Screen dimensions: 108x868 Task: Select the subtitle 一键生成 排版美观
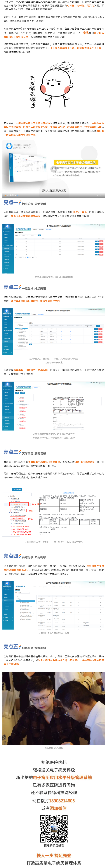coord(34,288)
